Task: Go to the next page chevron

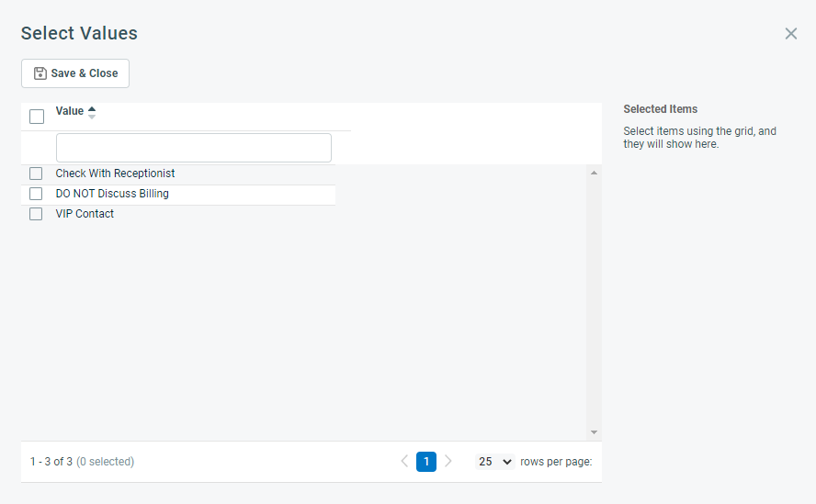Action: (448, 462)
